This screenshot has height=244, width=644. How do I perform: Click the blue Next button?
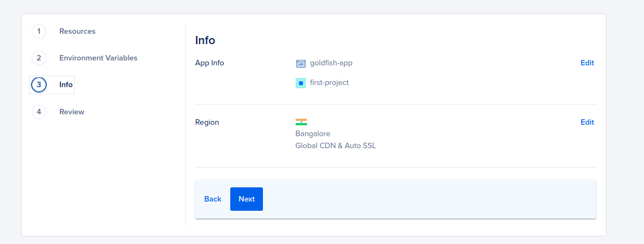[247, 199]
